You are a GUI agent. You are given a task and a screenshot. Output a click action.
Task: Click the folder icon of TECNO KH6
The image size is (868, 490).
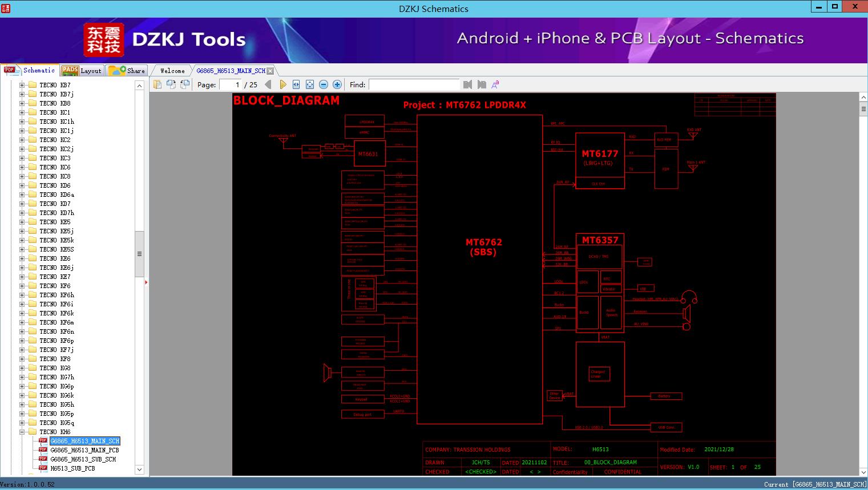[33, 432]
